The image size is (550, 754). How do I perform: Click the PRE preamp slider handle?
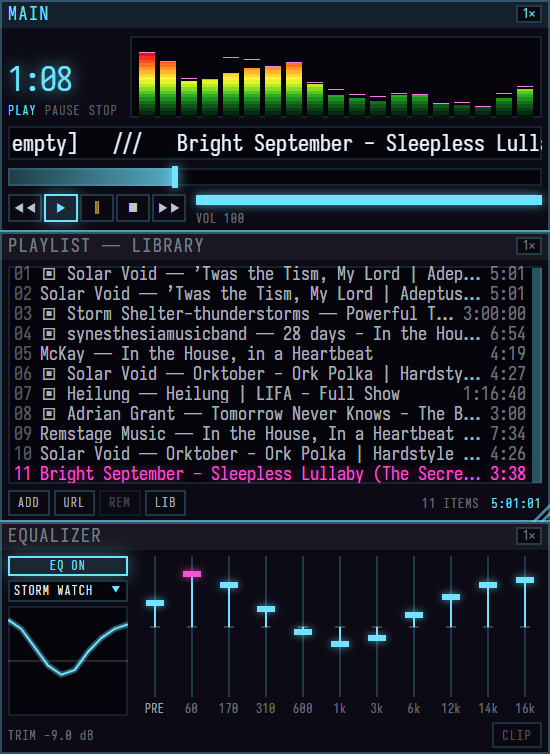click(x=155, y=603)
